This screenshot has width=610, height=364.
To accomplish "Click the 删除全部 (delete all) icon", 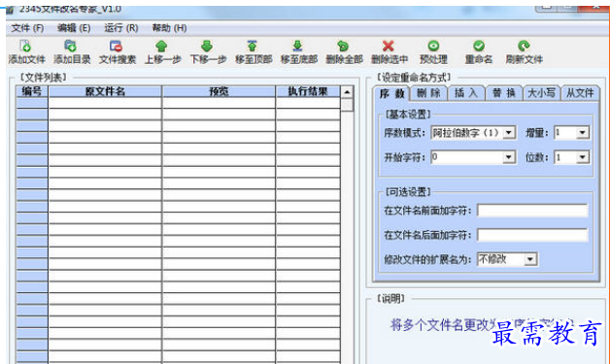I will pyautogui.click(x=343, y=46).
